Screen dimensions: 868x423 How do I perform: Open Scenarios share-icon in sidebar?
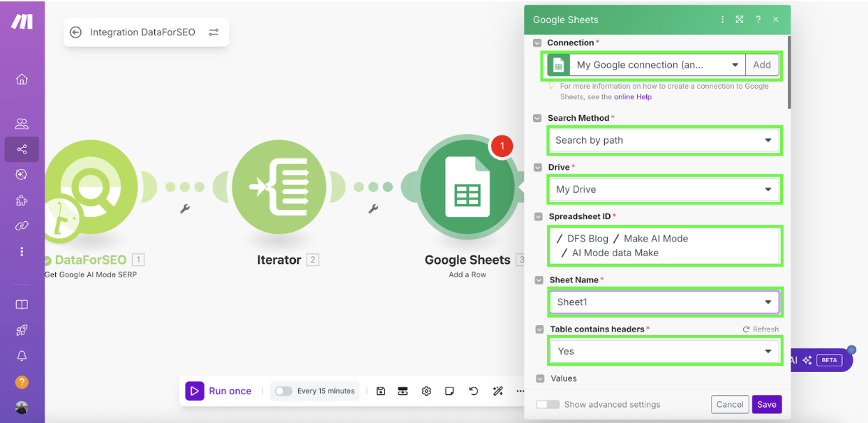click(22, 149)
